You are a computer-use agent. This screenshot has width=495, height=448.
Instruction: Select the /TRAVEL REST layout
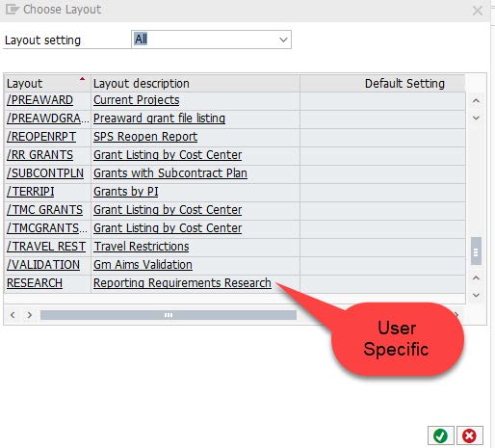tap(46, 247)
